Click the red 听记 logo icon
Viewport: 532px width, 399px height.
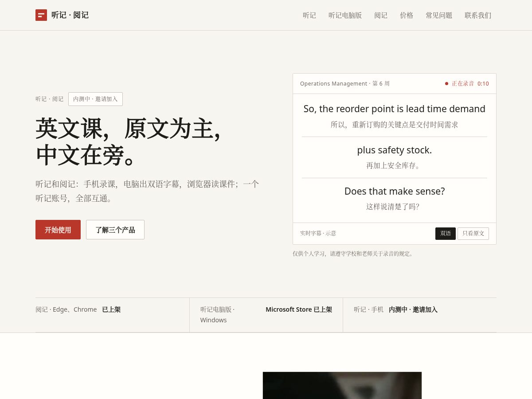click(x=41, y=15)
